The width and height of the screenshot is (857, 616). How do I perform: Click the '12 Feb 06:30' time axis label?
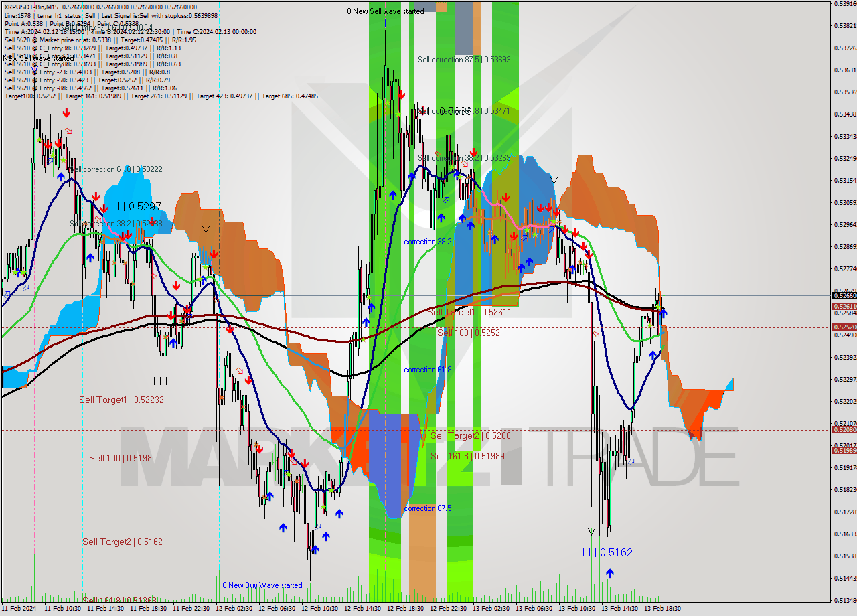click(x=277, y=609)
